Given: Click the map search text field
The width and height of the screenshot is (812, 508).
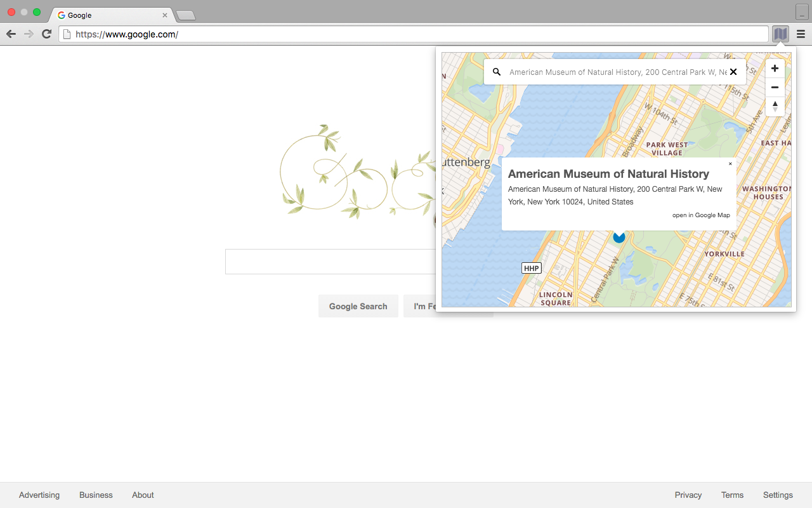Looking at the screenshot, I should [609, 72].
